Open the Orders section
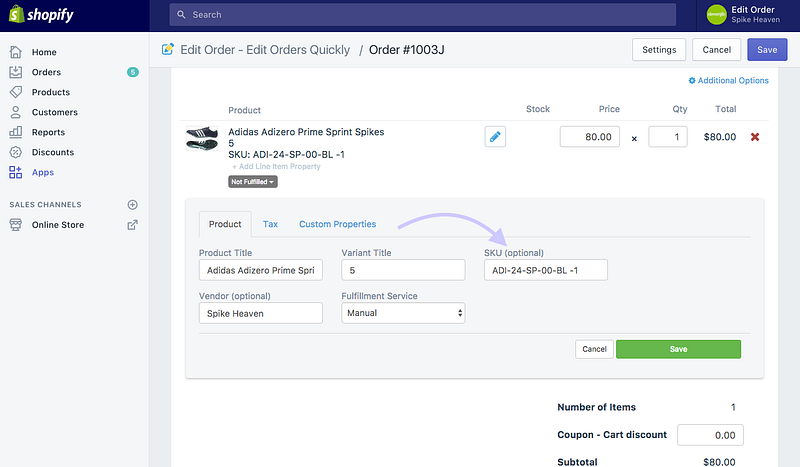Viewport: 800px width, 467px height. (46, 72)
